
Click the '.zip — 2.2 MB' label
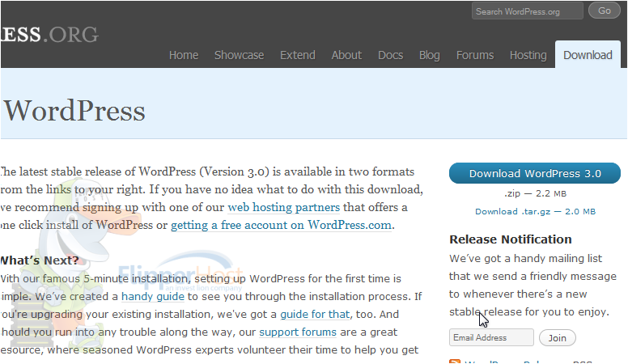coord(535,193)
